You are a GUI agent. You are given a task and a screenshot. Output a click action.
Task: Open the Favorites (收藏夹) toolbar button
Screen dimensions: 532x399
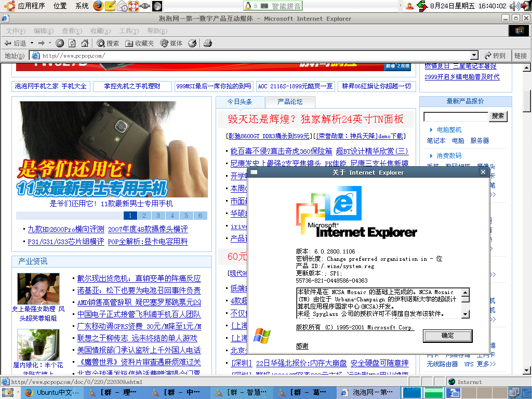point(139,43)
